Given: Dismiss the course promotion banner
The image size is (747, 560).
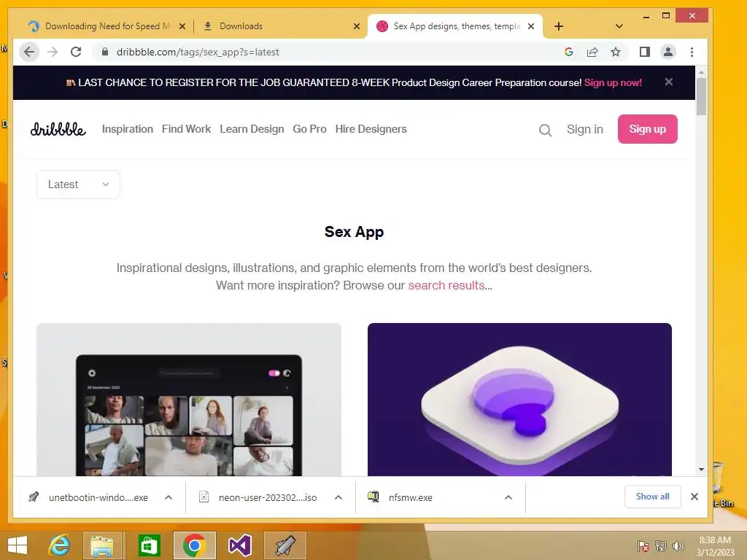Looking at the screenshot, I should pyautogui.click(x=669, y=82).
